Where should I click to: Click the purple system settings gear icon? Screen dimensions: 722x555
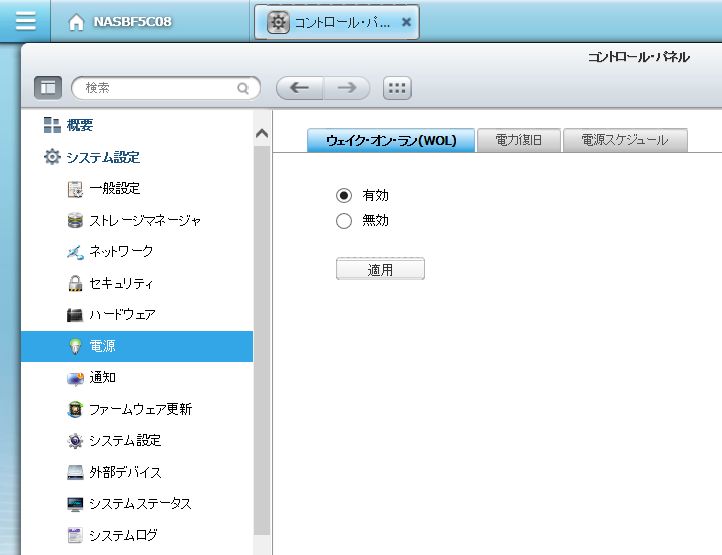pyautogui.click(x=75, y=441)
